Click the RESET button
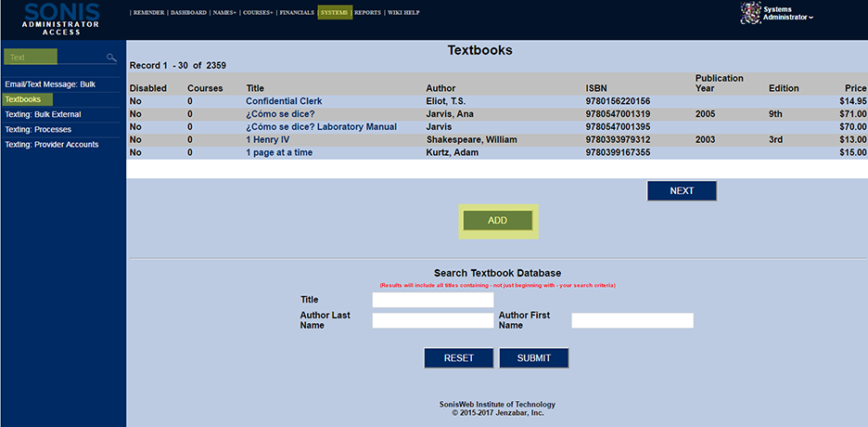868x427 pixels. 458,358
